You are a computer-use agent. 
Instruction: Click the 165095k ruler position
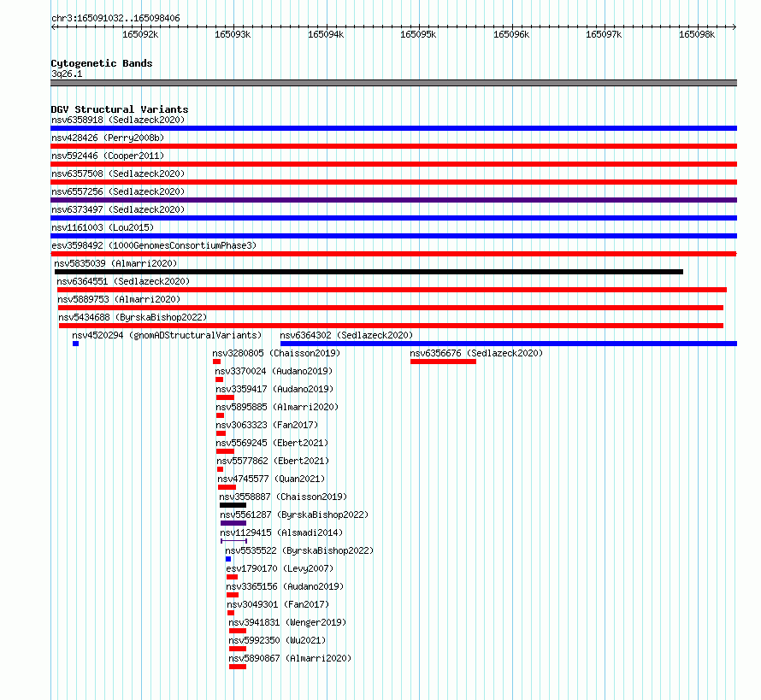[418, 34]
